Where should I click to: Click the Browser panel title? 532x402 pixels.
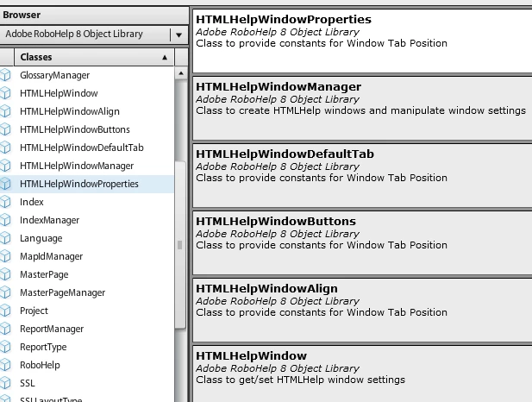click(22, 15)
